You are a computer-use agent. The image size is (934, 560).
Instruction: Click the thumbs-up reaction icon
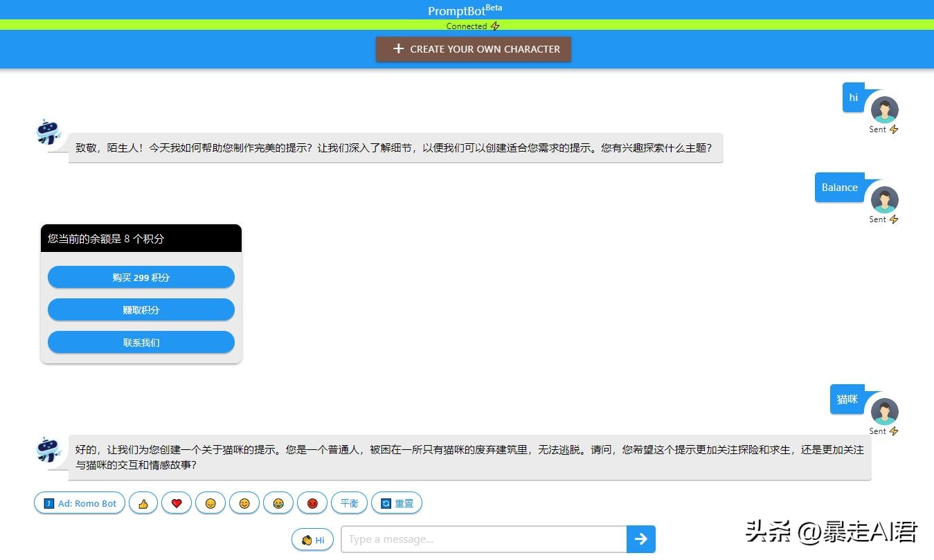click(x=143, y=503)
